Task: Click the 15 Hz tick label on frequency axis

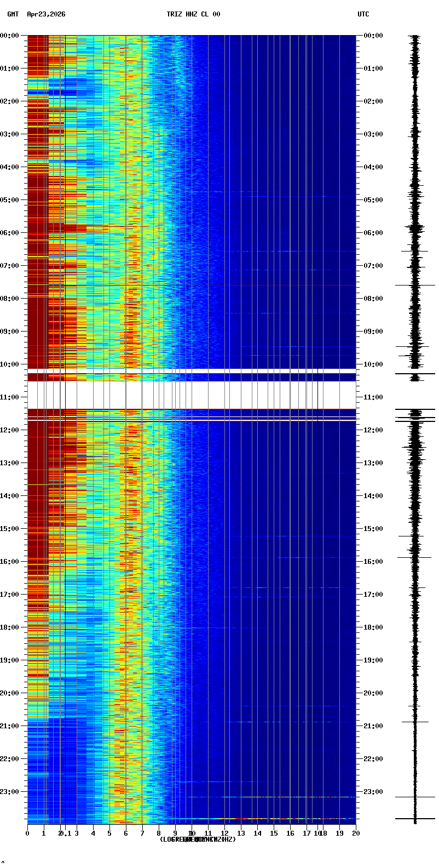Action: click(274, 833)
